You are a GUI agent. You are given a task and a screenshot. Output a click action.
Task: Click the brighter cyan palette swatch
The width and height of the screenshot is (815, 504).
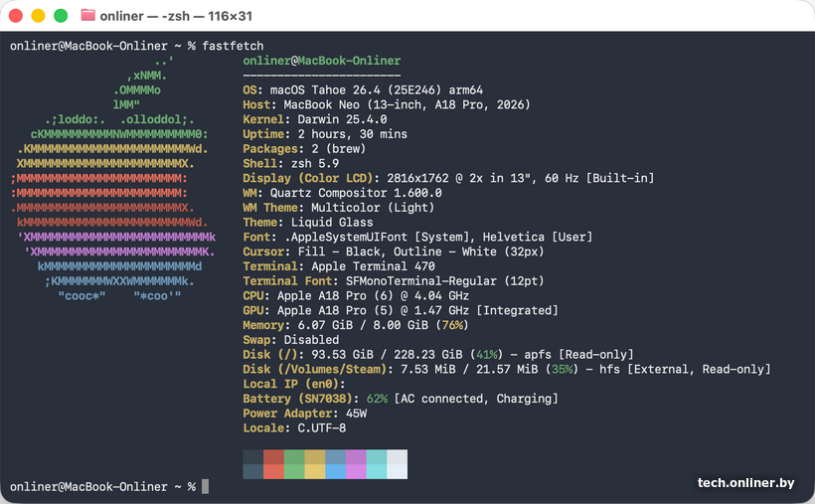[x=377, y=472]
